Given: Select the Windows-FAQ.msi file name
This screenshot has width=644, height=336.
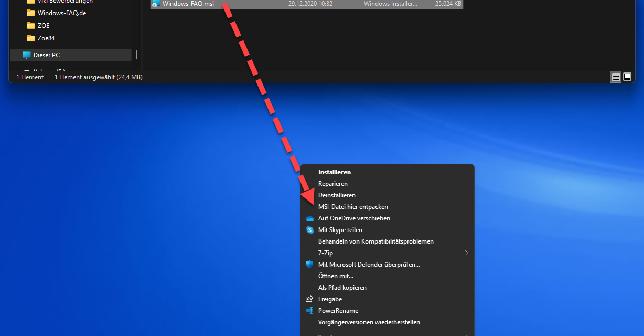Looking at the screenshot, I should click(x=188, y=4).
